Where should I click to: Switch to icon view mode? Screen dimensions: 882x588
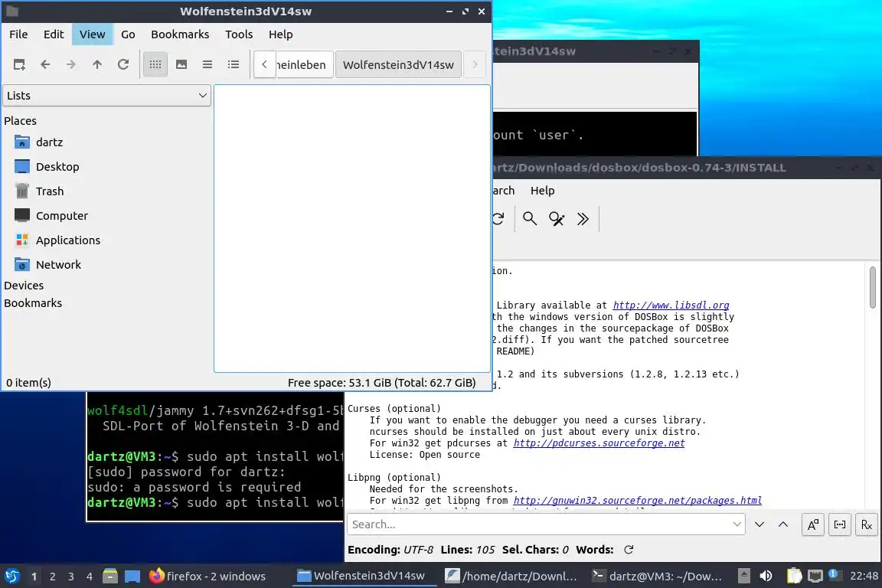[x=155, y=65]
